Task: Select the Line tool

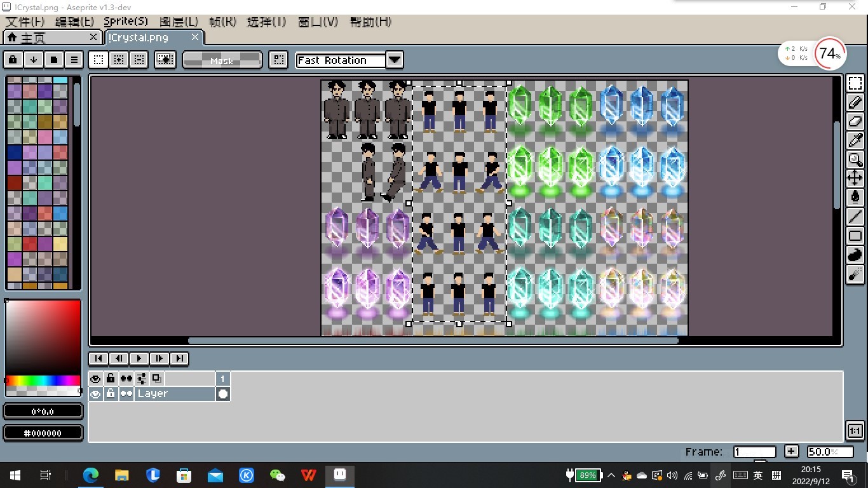Action: [x=855, y=217]
